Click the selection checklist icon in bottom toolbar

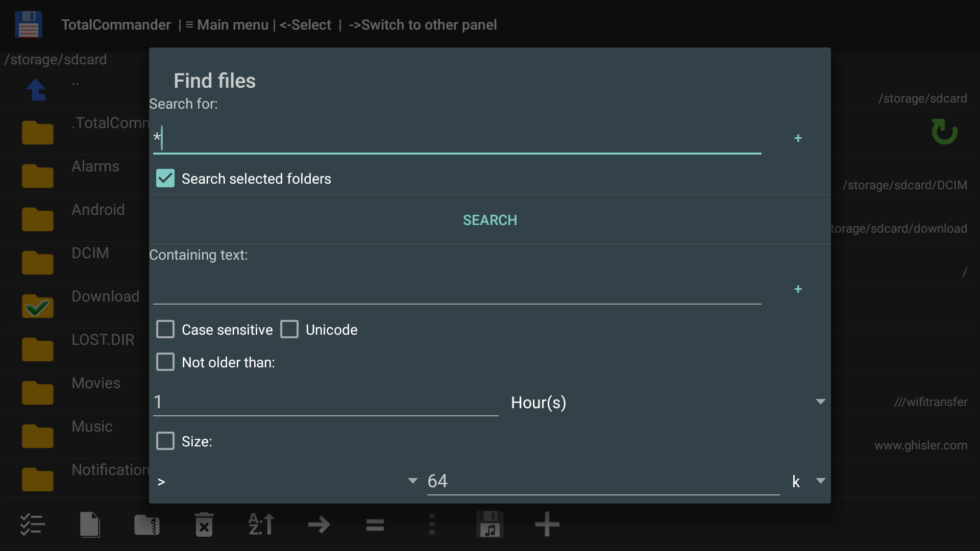pos(33,524)
